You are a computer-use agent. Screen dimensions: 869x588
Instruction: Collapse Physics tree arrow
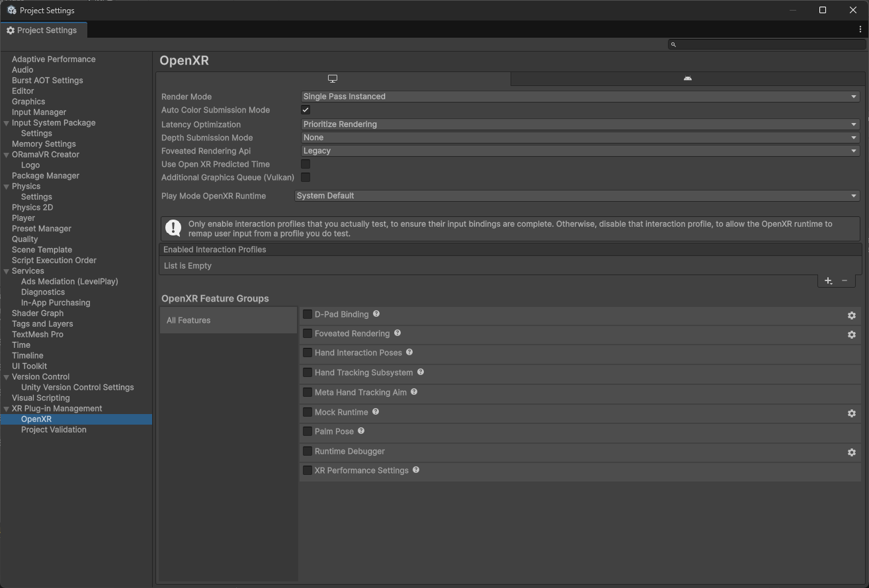[7, 187]
